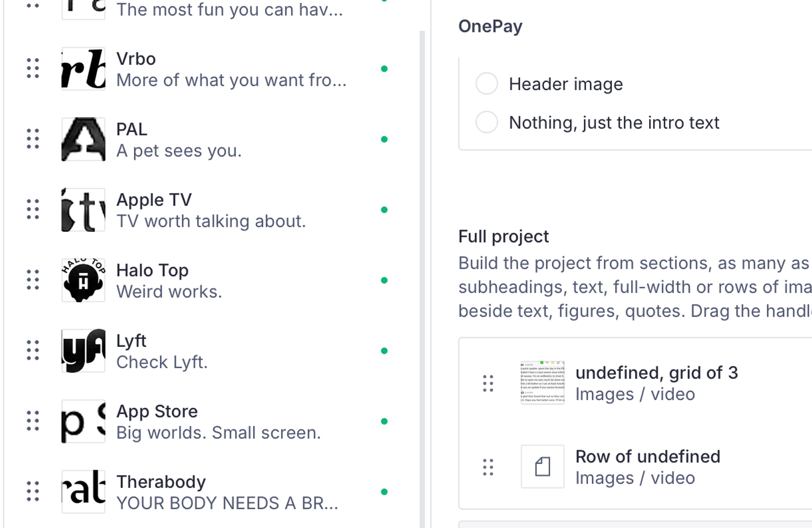
Task: Click the drag handle for 'undefined, grid of 3'
Action: (488, 383)
